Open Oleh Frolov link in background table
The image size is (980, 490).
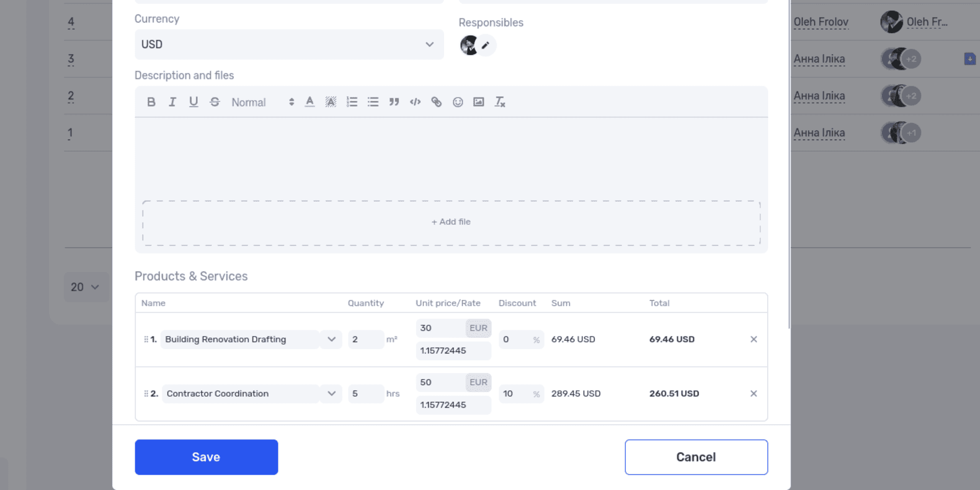(821, 22)
